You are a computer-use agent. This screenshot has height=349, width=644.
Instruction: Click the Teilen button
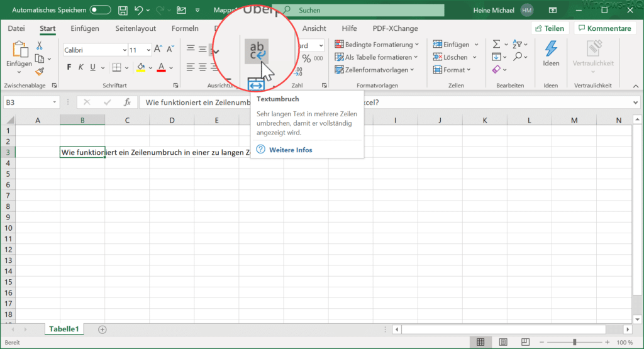tap(550, 28)
